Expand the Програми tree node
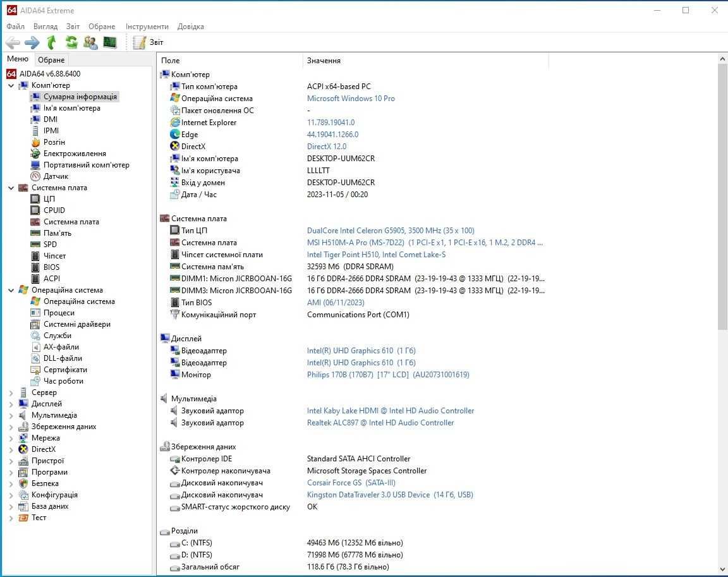This screenshot has width=728, height=577. point(11,472)
